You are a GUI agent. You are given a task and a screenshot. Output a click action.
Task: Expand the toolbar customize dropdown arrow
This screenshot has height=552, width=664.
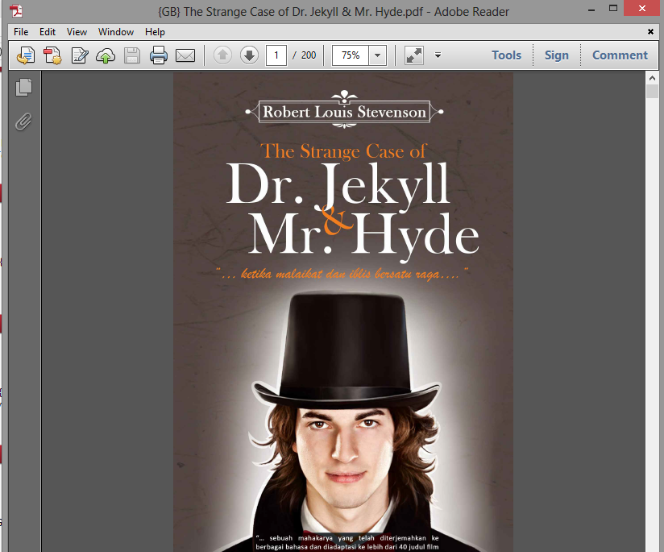[x=438, y=55]
